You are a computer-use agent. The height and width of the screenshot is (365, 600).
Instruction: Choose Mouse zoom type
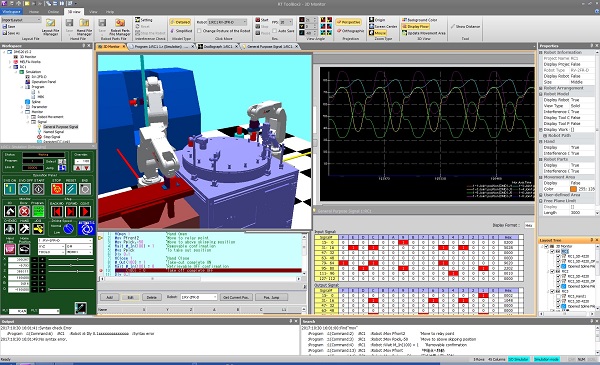click(378, 33)
